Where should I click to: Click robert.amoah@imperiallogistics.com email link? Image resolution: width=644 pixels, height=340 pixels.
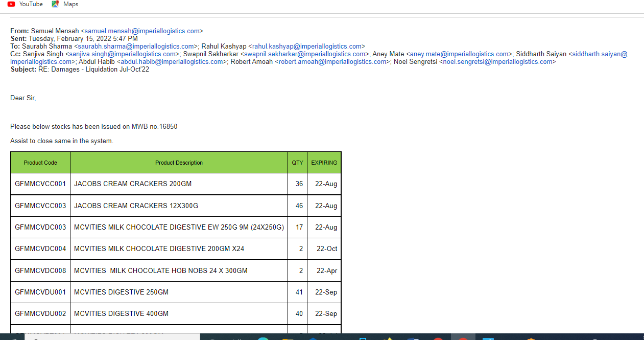point(332,62)
